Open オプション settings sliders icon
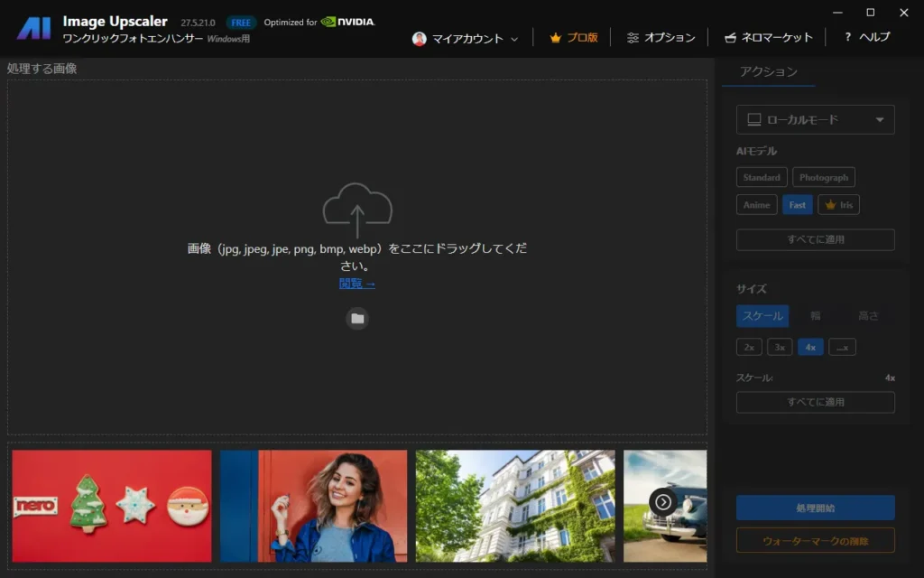924x578 pixels. (633, 38)
